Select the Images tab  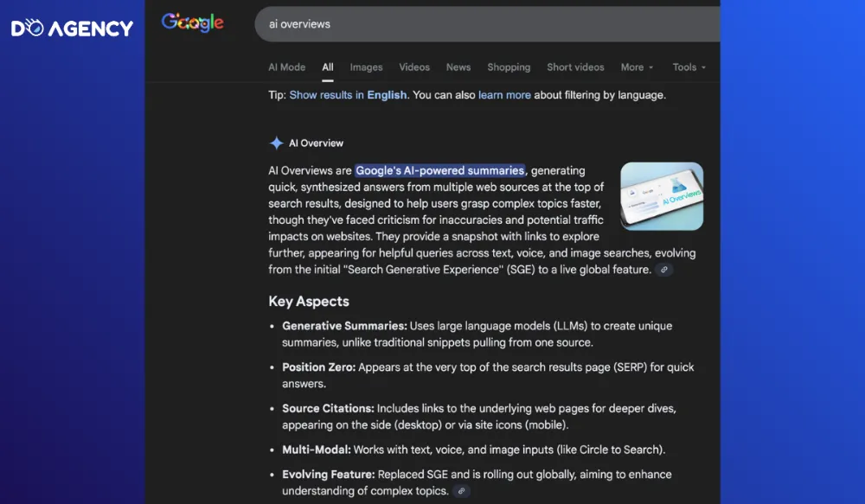pyautogui.click(x=366, y=67)
